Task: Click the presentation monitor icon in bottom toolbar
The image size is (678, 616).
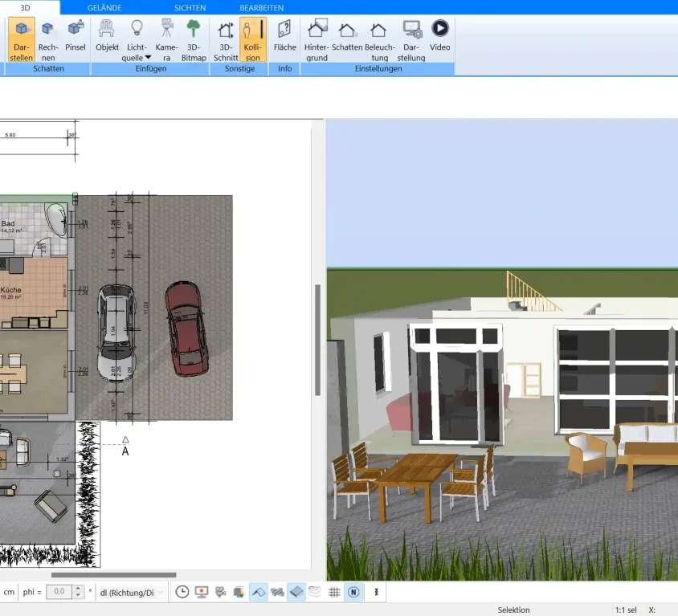Action: tap(202, 592)
